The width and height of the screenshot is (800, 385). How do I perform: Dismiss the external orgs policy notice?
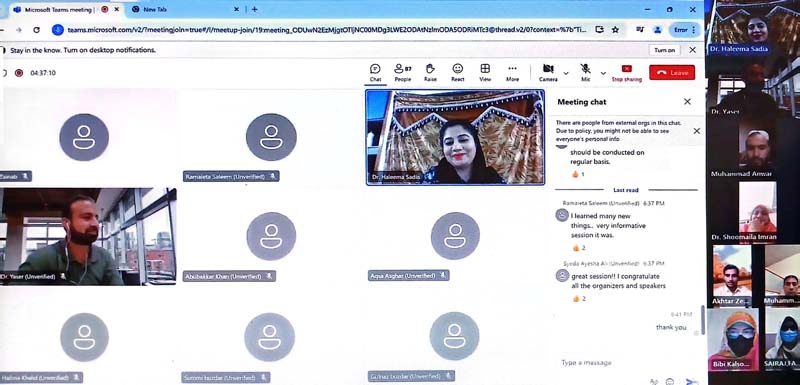pyautogui.click(x=696, y=131)
